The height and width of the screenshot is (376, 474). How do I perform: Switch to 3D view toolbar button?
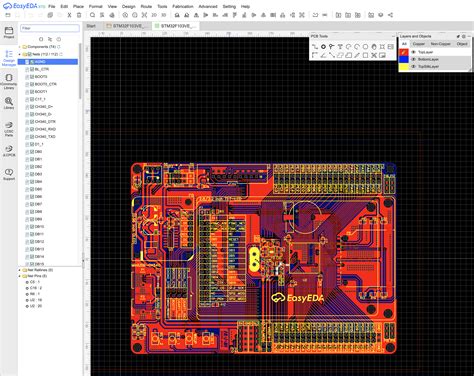[x=164, y=15]
